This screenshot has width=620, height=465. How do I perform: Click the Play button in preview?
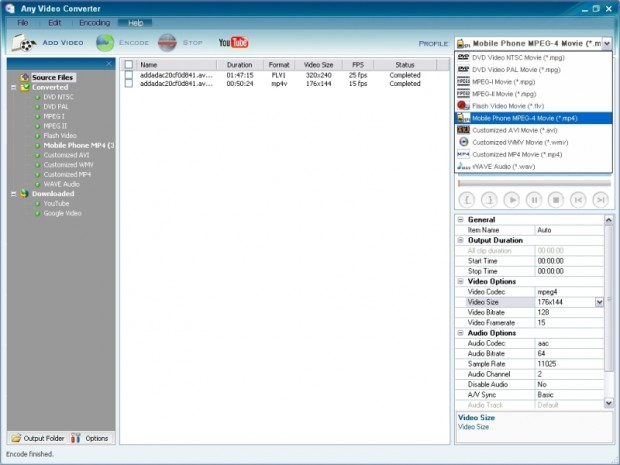click(512, 200)
